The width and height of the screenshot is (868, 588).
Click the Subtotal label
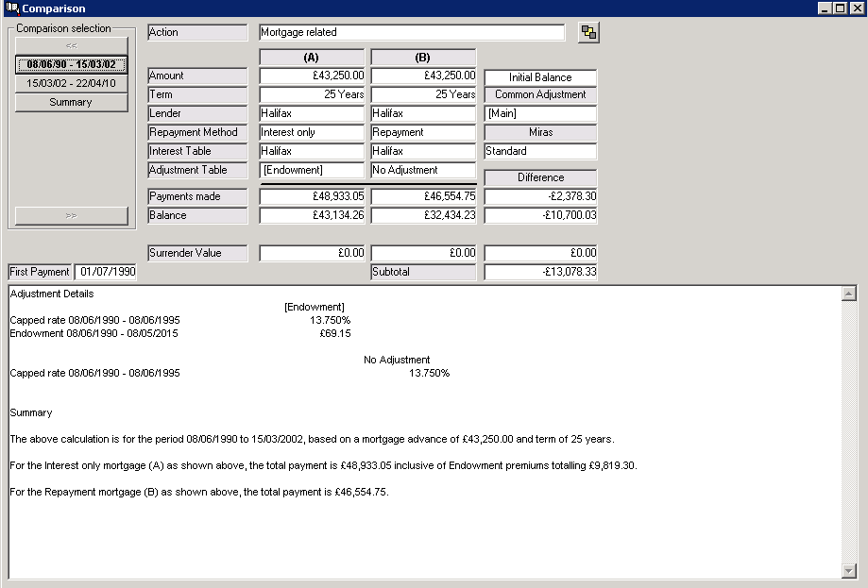[423, 272]
